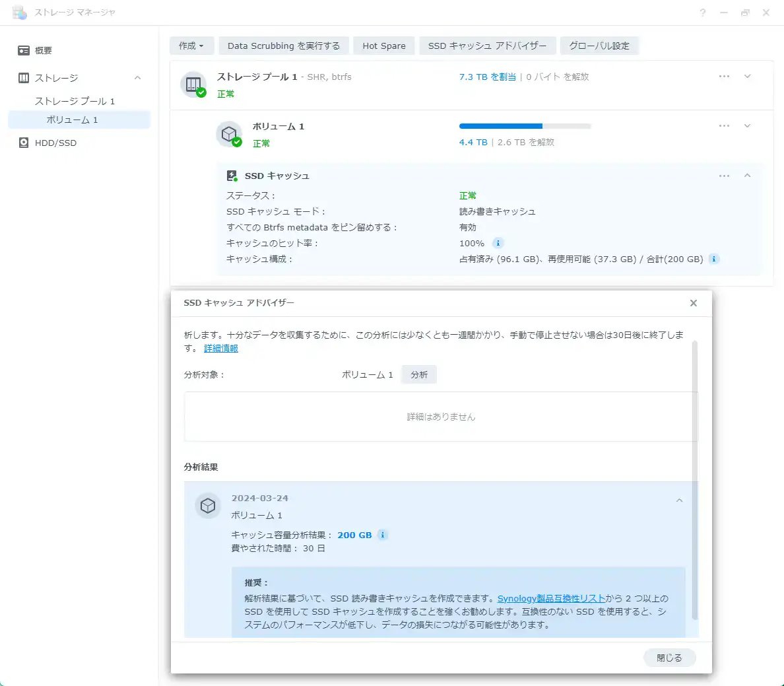Open the ストレージ プール 1 three-dot menu
784x686 pixels.
[724, 77]
